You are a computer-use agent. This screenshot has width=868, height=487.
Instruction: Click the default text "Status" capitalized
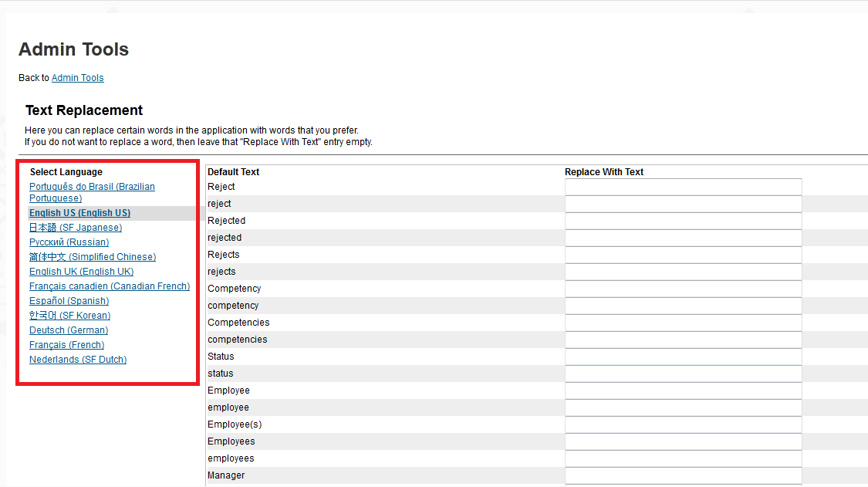pyautogui.click(x=221, y=357)
